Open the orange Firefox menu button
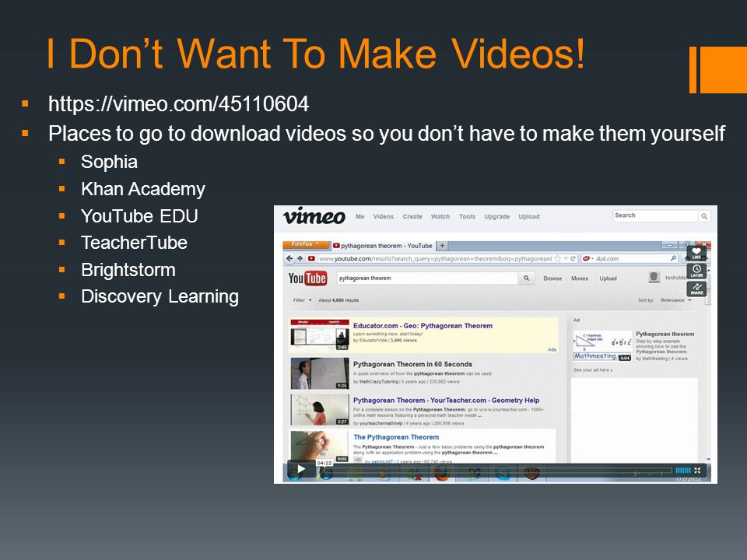747x560 pixels. click(x=305, y=244)
